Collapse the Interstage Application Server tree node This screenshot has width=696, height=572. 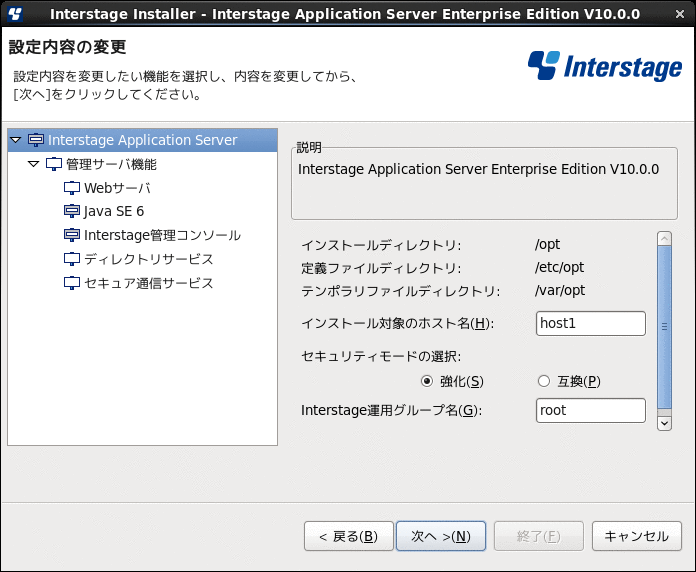[x=16, y=140]
